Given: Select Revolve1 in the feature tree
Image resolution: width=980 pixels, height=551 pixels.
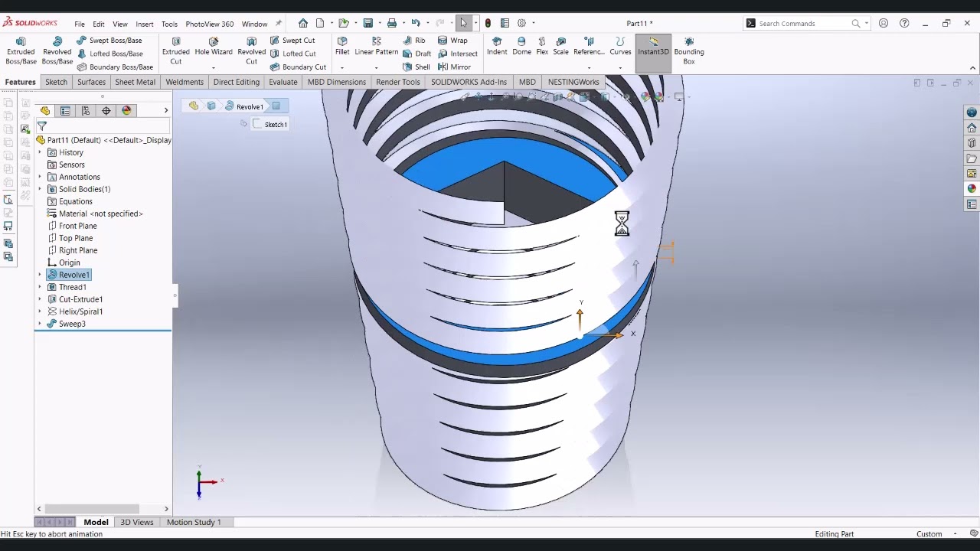Looking at the screenshot, I should pyautogui.click(x=68, y=275).
